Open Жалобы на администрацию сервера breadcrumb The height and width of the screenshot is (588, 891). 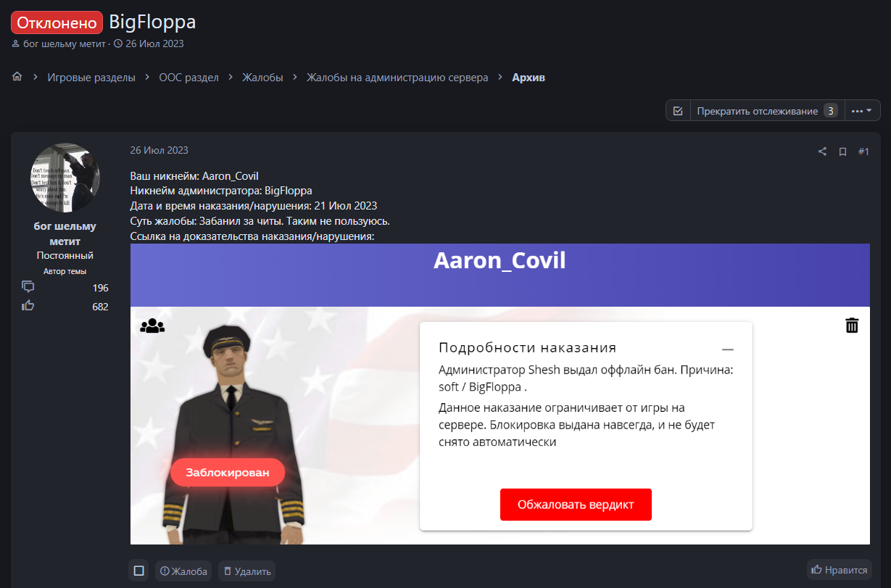pyautogui.click(x=397, y=77)
